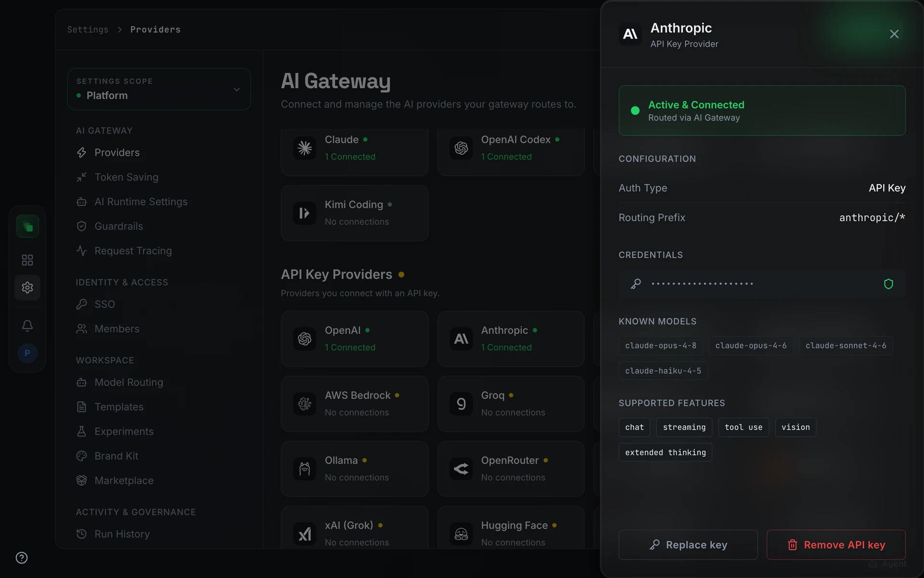Image resolution: width=924 pixels, height=578 pixels.
Task: Click the Experiments flask icon
Action: tap(81, 432)
